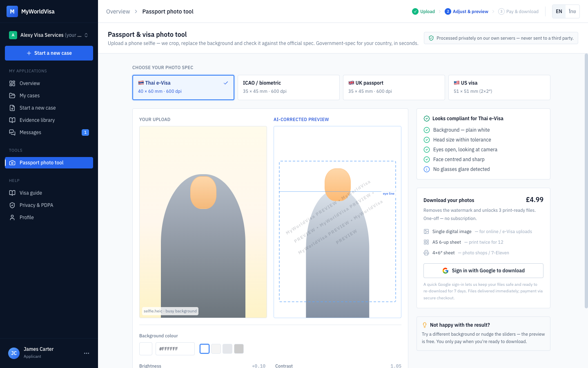Select Passport photo tool in sidebar
This screenshot has height=368, width=588.
49,163
